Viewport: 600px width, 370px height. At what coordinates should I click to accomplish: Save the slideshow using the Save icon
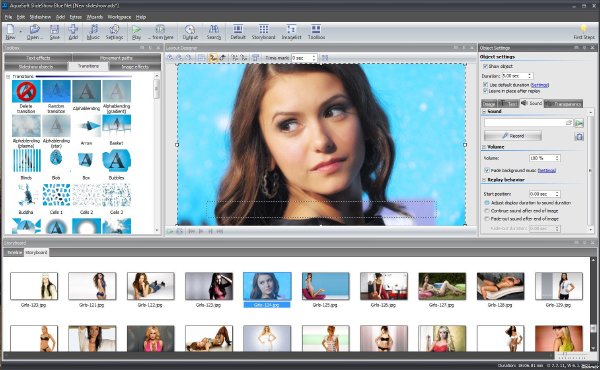click(55, 32)
